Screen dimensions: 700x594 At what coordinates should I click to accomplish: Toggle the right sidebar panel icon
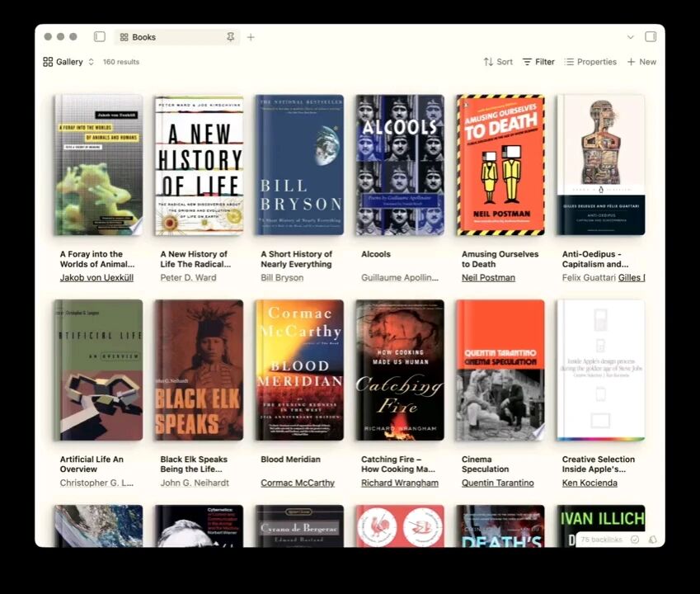click(651, 36)
